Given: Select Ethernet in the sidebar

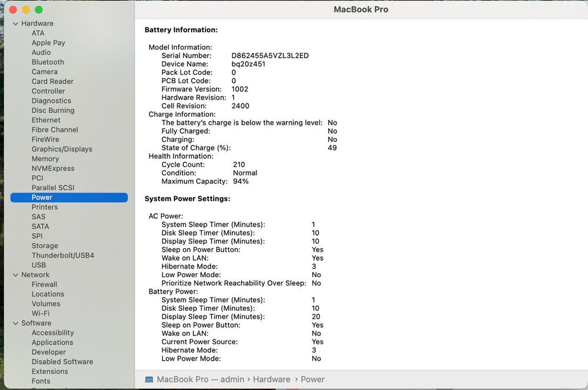Looking at the screenshot, I should [46, 120].
